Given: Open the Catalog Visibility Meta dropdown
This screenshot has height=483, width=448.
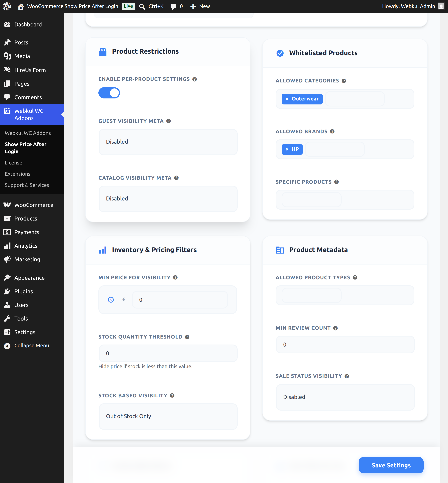Looking at the screenshot, I should click(x=168, y=199).
